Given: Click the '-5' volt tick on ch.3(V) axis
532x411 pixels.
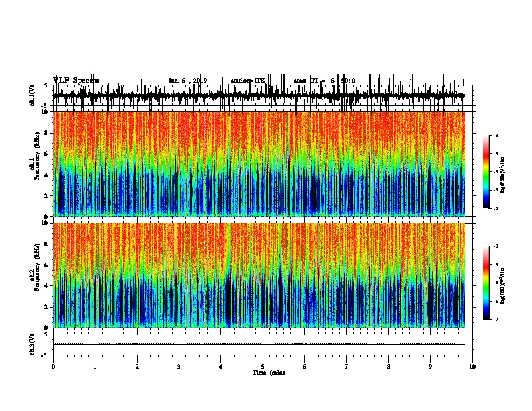Looking at the screenshot, I should tap(45, 355).
